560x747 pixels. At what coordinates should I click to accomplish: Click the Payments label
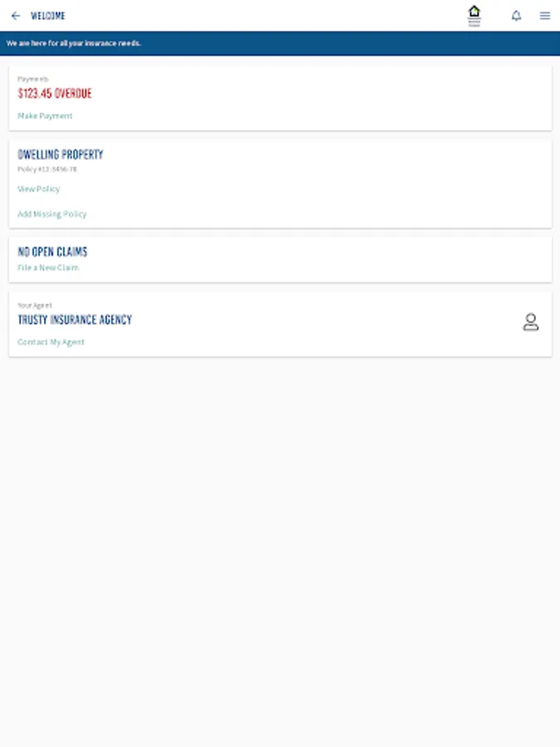pos(33,79)
